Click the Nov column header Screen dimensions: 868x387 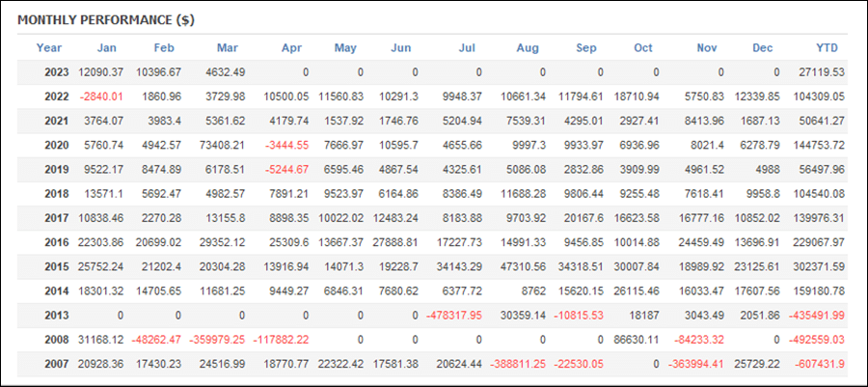point(707,48)
